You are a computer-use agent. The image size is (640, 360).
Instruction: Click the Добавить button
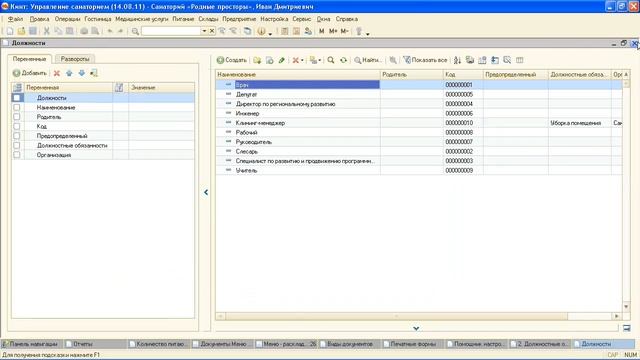[x=30, y=73]
